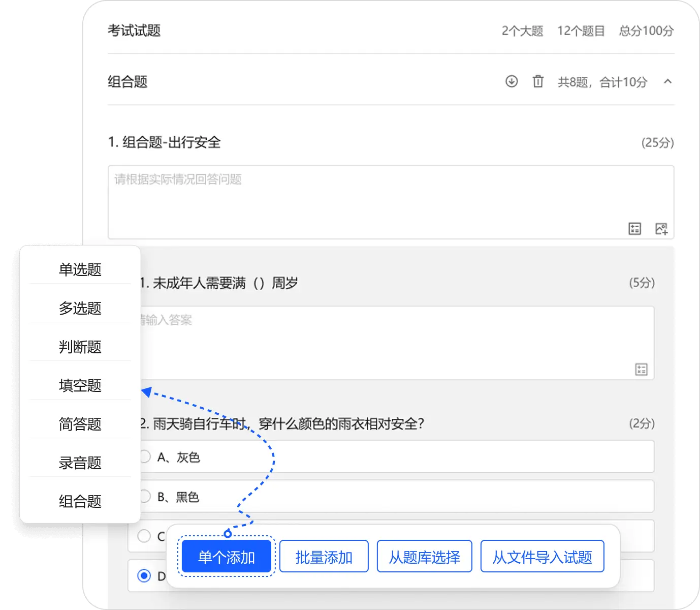Screen dimensions: 700x610
Task: Choose 判断题 in the question type menu
Action: 80,347
